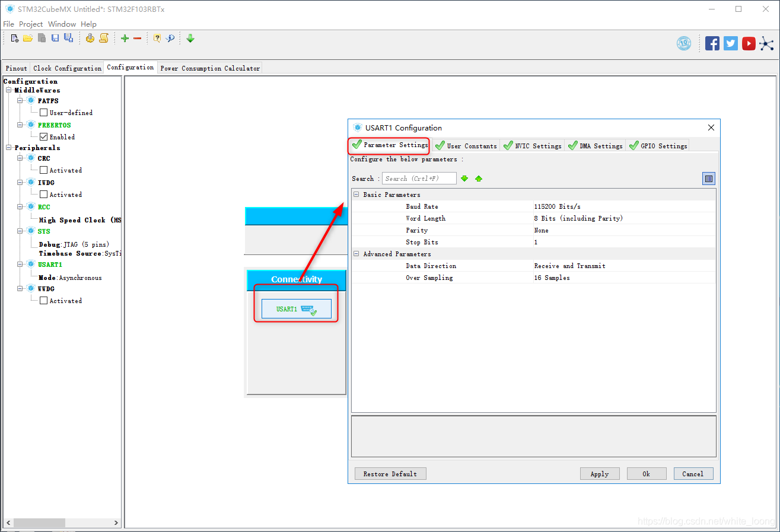
Task: Open the ST YouTube channel icon
Action: 749,43
